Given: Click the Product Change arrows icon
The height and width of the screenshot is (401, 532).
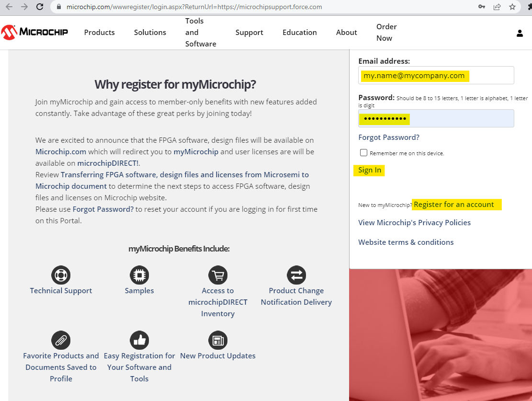Looking at the screenshot, I should [296, 275].
